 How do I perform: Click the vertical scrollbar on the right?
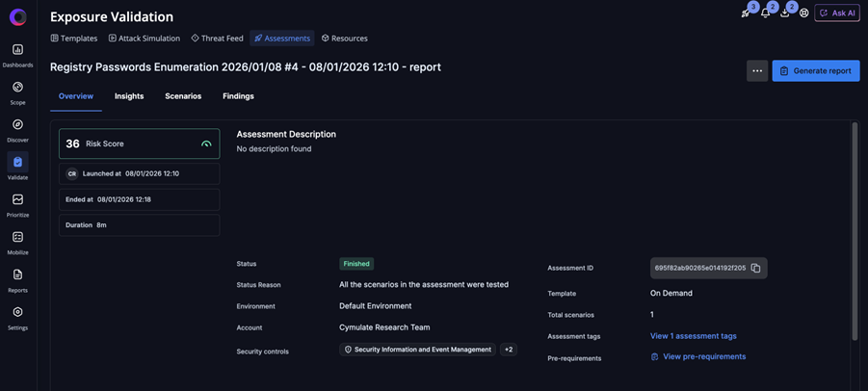854,231
